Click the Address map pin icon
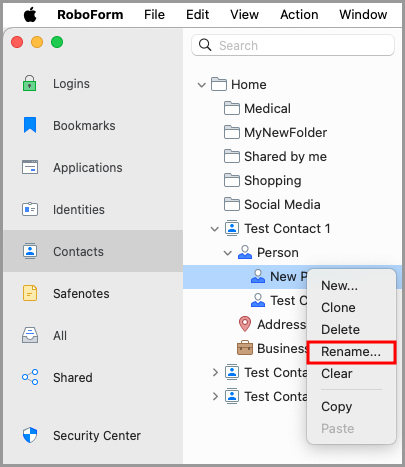The height and width of the screenshot is (467, 405). (245, 324)
